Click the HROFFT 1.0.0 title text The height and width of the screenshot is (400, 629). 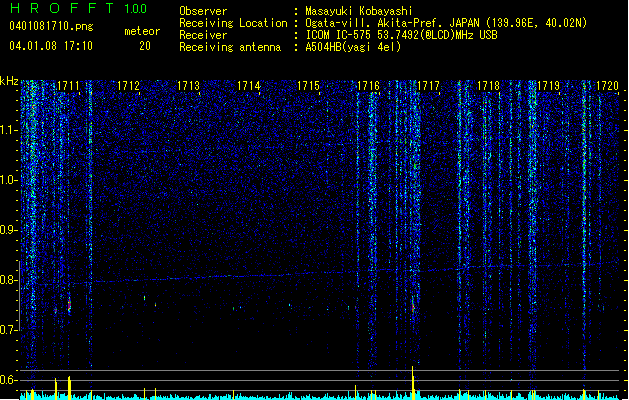click(78, 8)
